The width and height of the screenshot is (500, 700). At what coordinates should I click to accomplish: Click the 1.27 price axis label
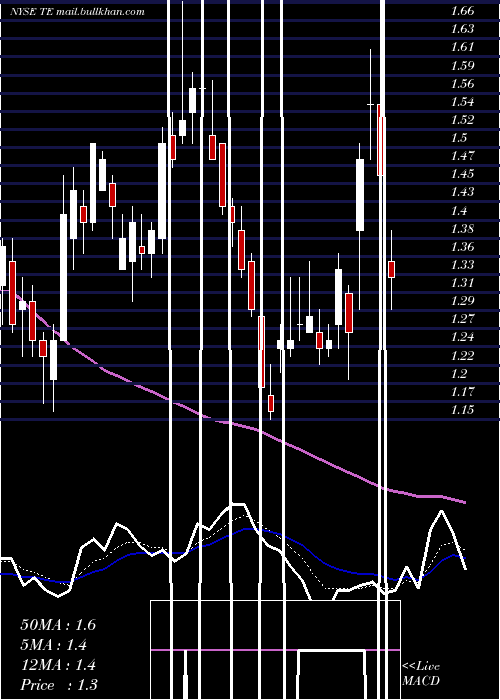click(x=462, y=319)
